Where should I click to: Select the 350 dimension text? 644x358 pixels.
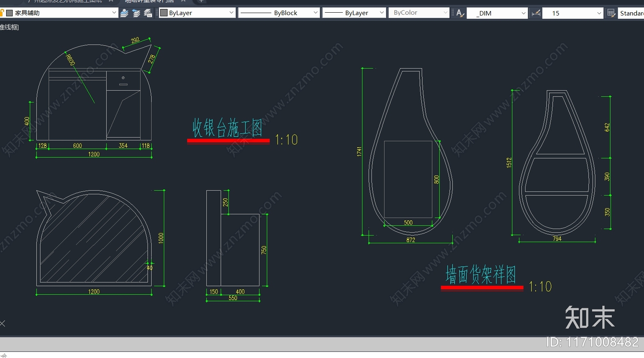tap(607, 212)
